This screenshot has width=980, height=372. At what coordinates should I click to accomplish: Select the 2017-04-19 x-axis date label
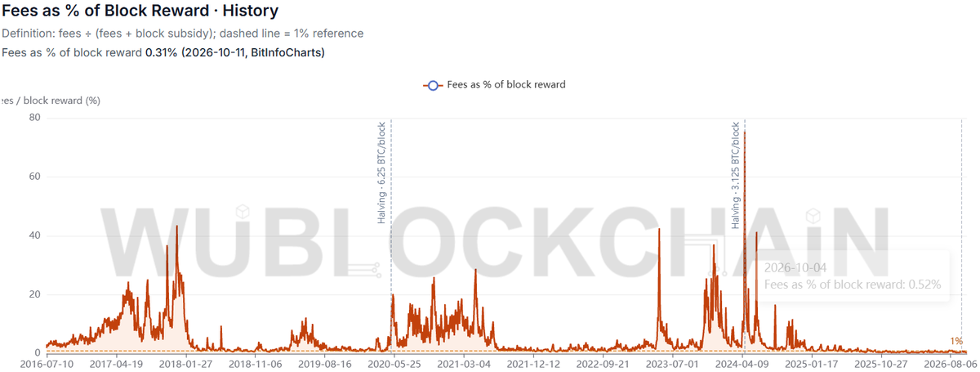point(117,362)
